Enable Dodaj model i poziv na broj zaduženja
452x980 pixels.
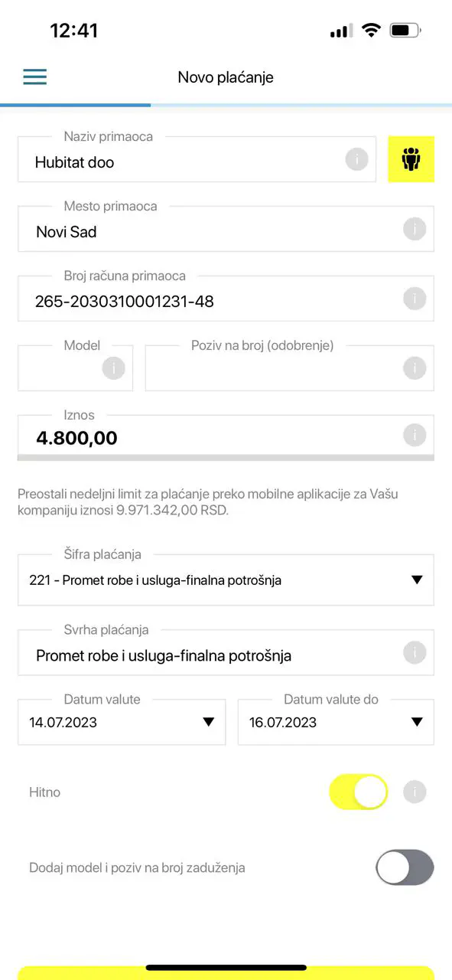tap(404, 867)
